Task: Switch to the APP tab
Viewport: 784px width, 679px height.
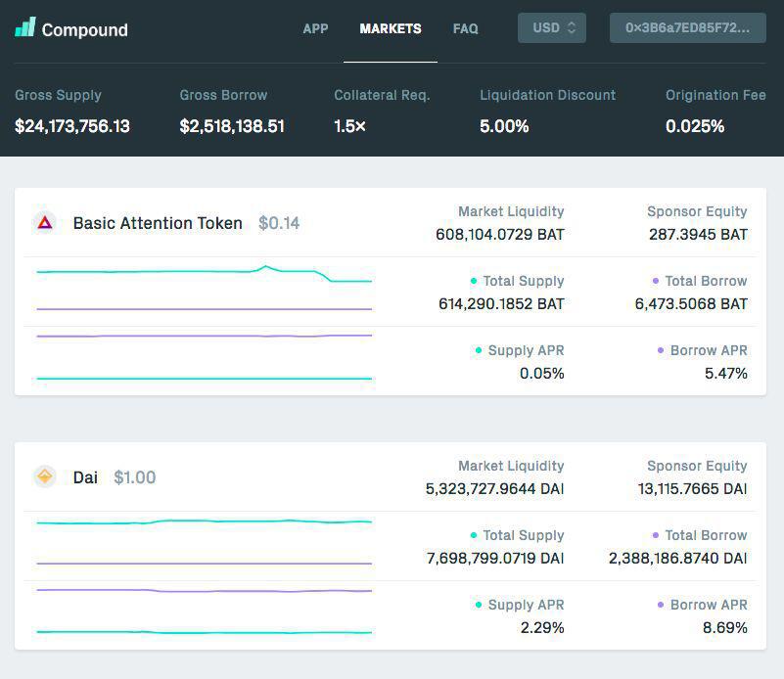Action: [315, 28]
